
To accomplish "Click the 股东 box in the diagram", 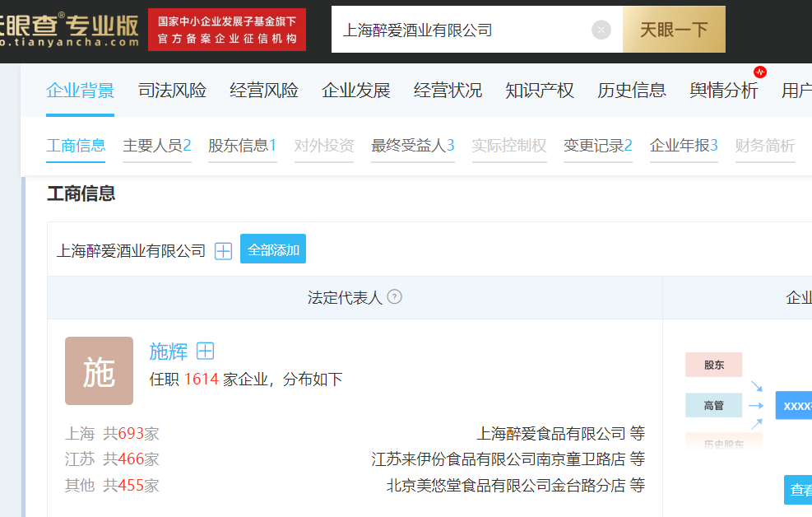I will 713,365.
